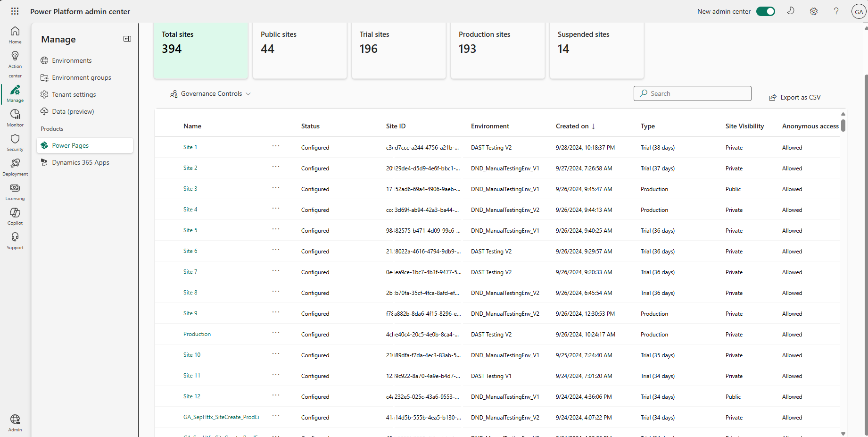Open the actions menu for Site 9
The height and width of the screenshot is (437, 868).
(276, 313)
